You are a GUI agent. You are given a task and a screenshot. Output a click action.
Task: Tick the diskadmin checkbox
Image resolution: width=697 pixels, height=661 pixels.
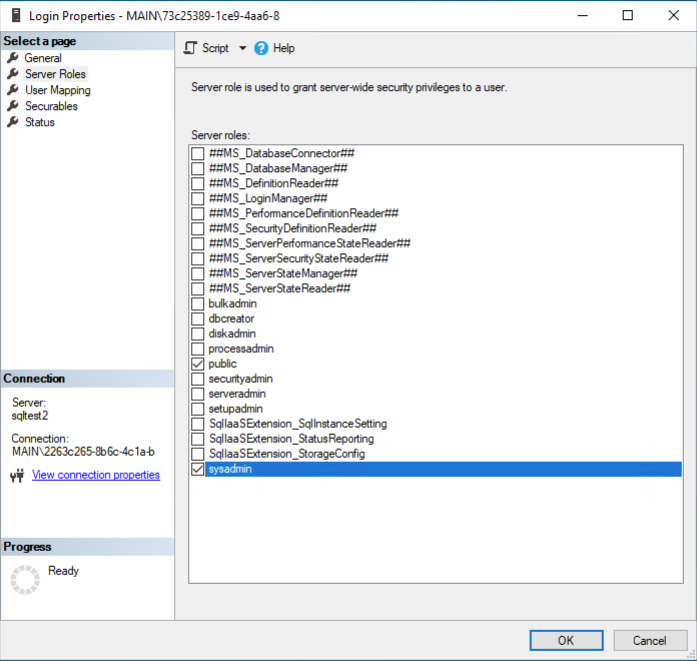coord(197,334)
